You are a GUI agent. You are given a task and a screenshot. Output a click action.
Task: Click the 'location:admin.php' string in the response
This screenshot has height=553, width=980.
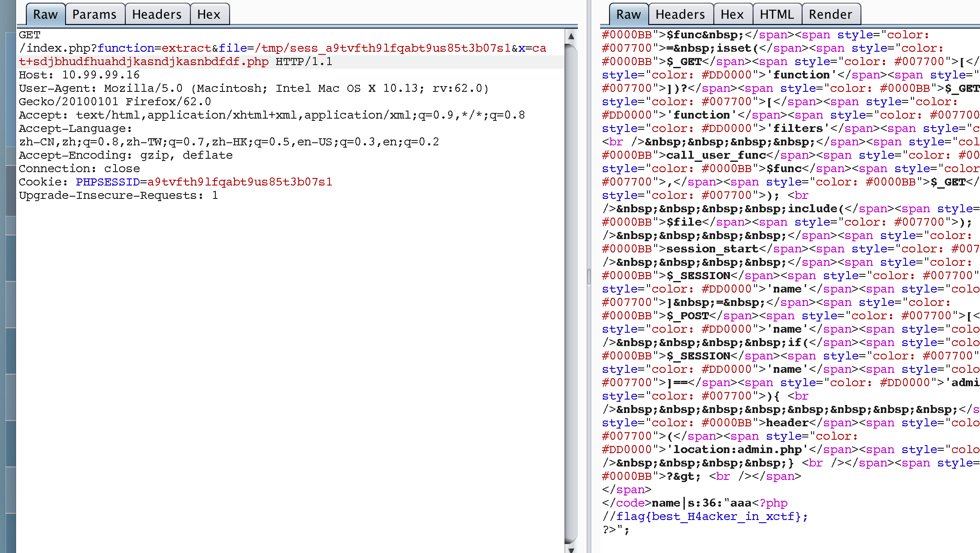click(x=737, y=450)
